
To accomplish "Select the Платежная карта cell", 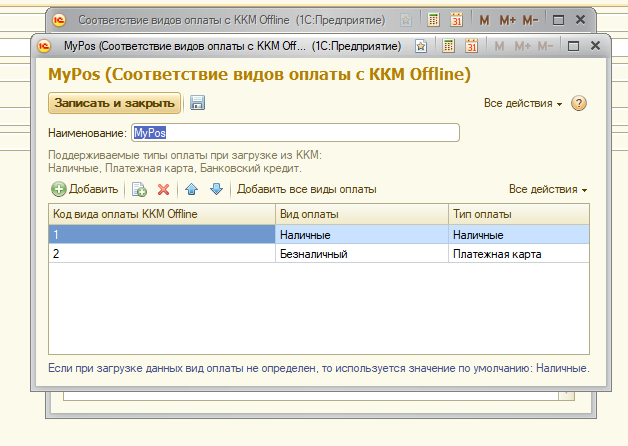I will (519, 253).
